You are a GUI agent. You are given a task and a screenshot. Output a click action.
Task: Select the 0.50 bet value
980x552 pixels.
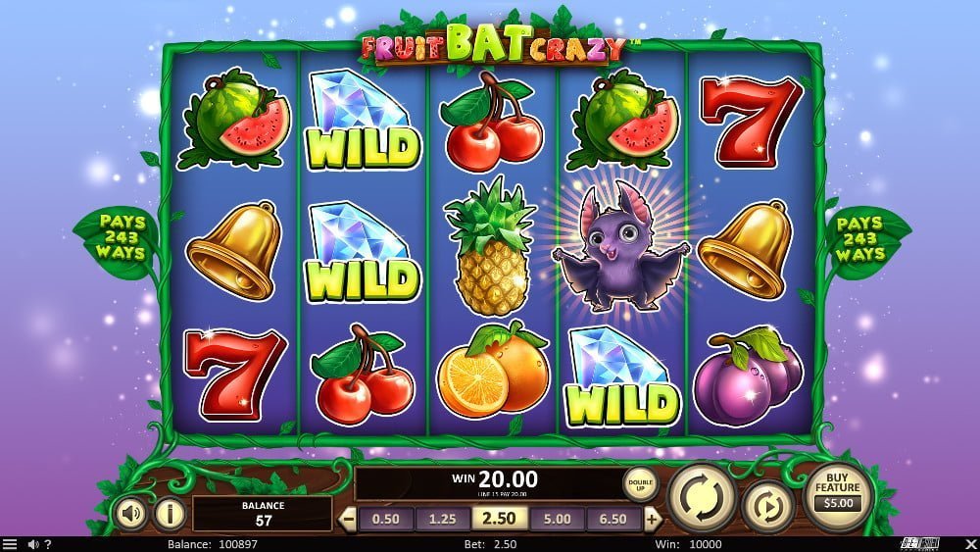pos(385,519)
